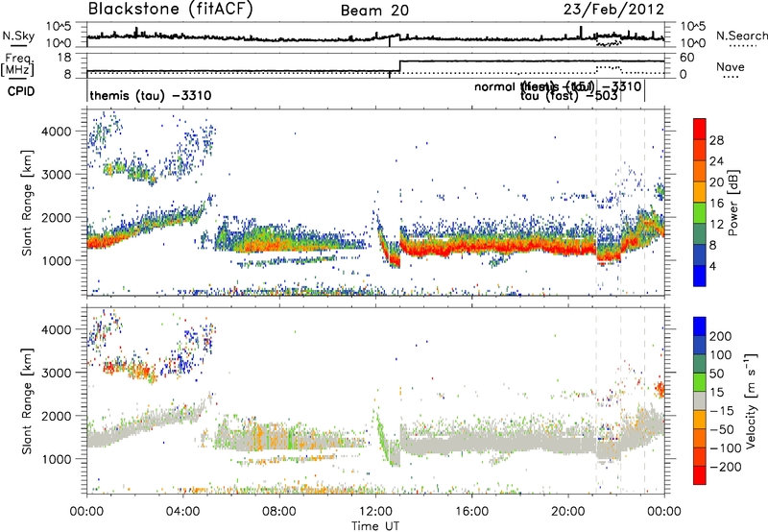768x532 pixels.
Task: Select the "-100" value on the velocity colorbar
Action: [x=726, y=448]
